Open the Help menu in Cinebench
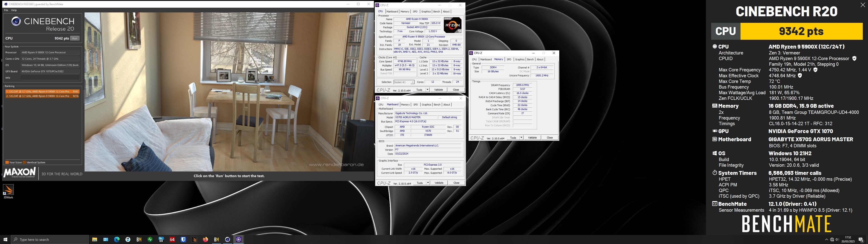The height and width of the screenshot is (244, 868). 14,10
